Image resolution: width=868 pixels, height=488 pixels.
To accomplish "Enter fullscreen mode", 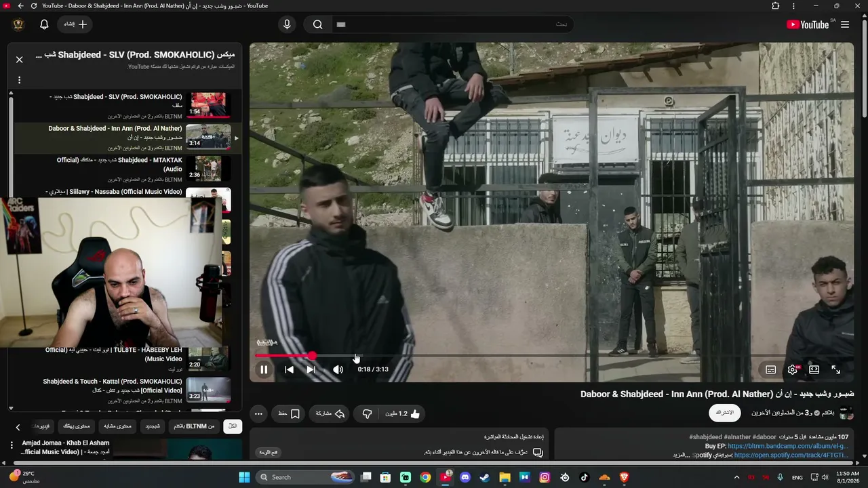I will pyautogui.click(x=836, y=369).
